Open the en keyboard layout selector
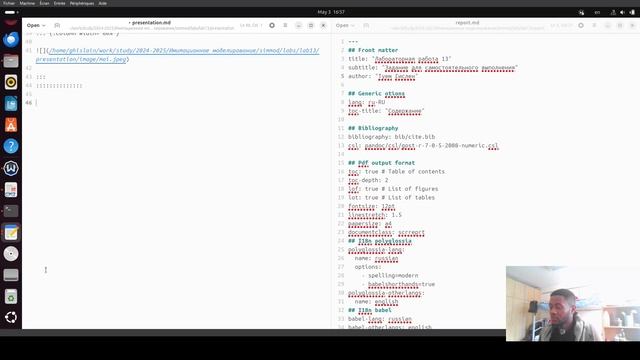This screenshot has width=640, height=360. pos(597,12)
